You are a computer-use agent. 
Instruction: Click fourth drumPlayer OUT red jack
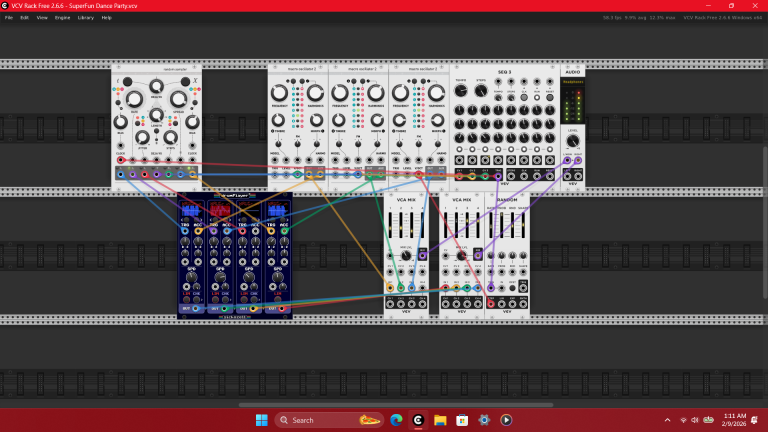point(282,309)
